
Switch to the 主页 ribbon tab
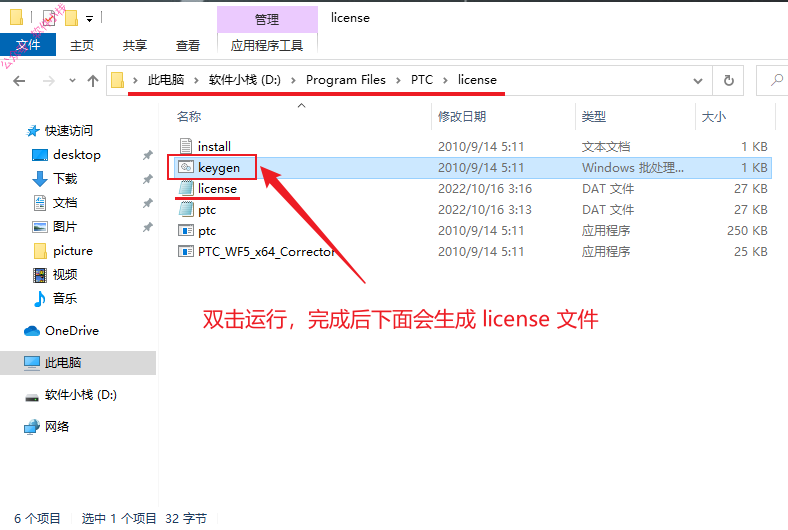pos(82,46)
